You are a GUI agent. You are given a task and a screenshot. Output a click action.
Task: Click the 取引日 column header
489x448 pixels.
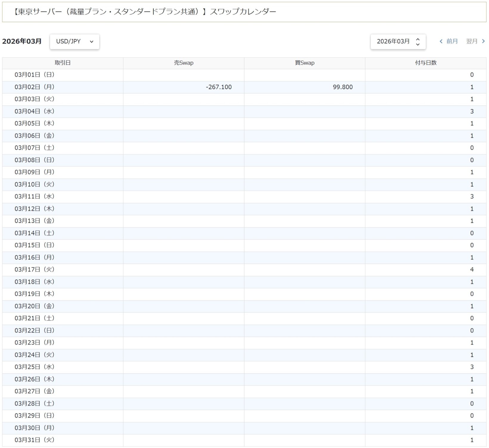(63, 63)
